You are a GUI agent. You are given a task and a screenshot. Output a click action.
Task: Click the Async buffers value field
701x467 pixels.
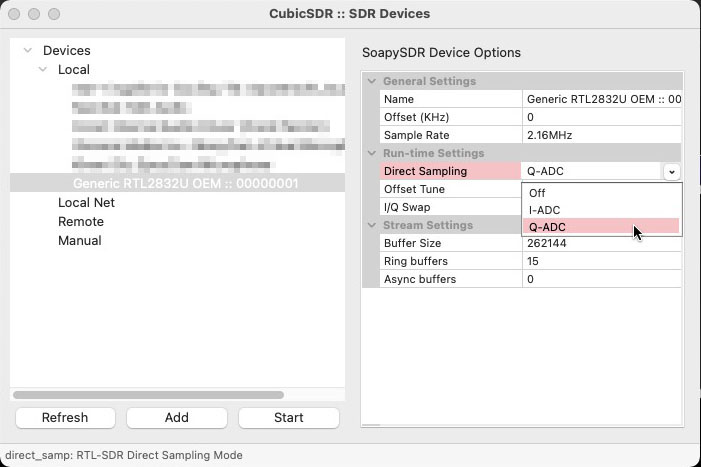[x=602, y=279]
